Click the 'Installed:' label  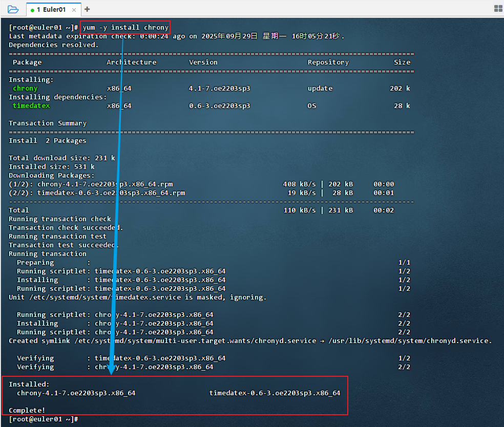[x=29, y=385]
